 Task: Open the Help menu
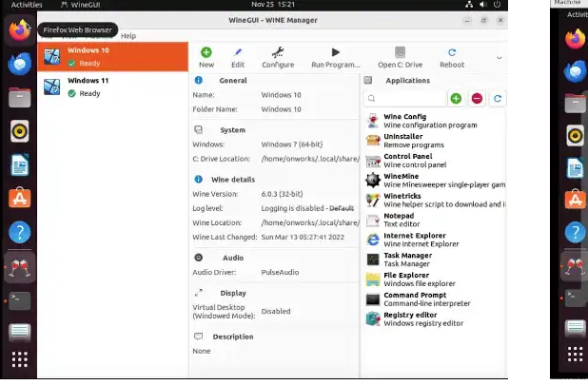coord(128,36)
